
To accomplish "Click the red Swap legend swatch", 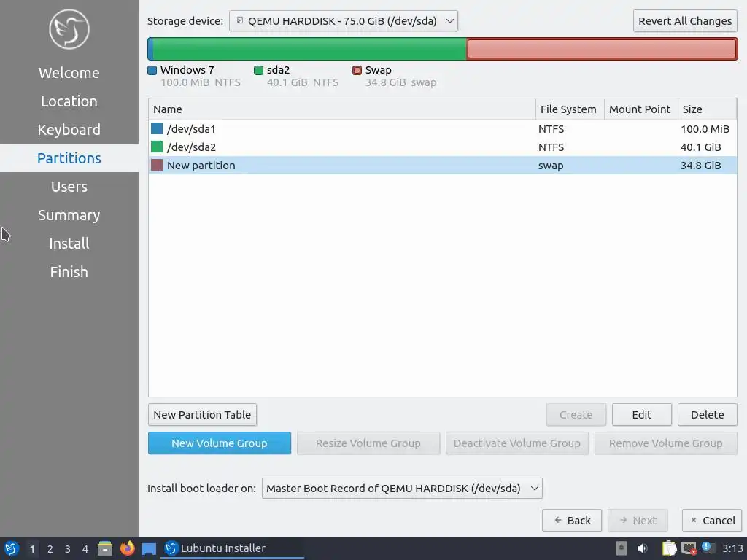I will [x=357, y=71].
